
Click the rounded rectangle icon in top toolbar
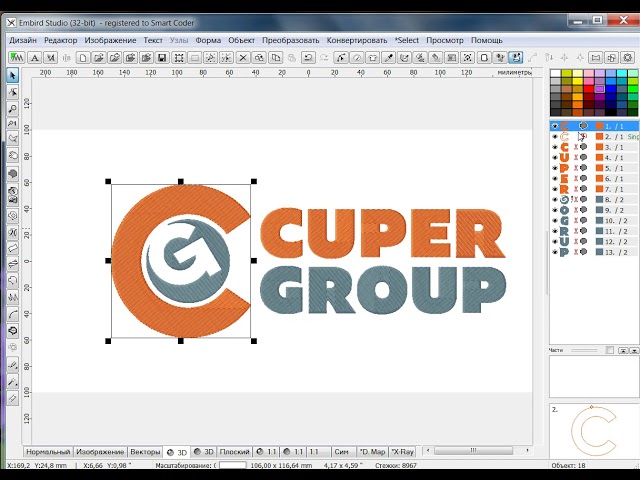tap(484, 58)
